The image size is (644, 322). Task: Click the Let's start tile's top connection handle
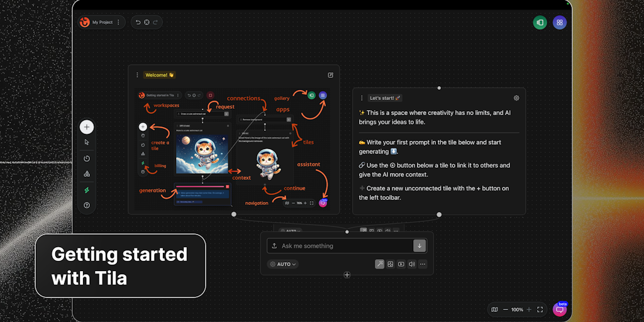pyautogui.click(x=439, y=88)
